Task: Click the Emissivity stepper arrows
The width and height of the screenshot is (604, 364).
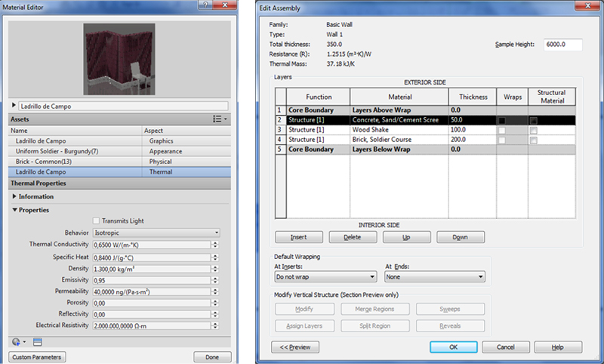Action: [x=215, y=280]
